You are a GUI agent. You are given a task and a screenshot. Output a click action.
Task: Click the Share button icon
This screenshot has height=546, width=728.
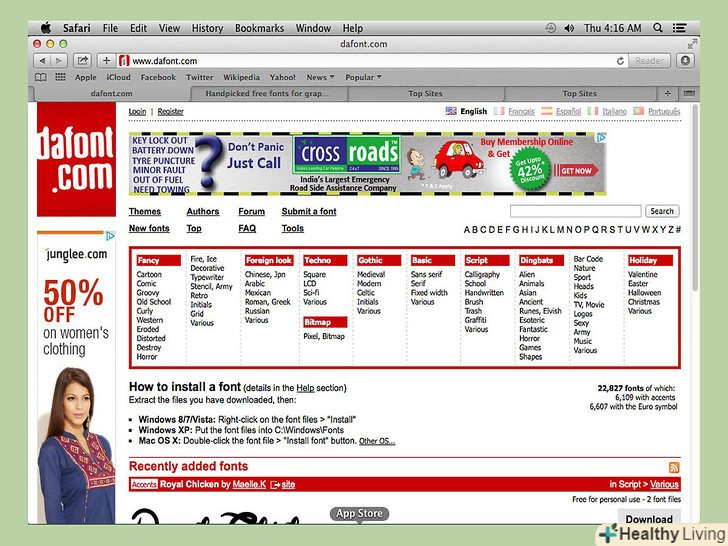[82, 60]
